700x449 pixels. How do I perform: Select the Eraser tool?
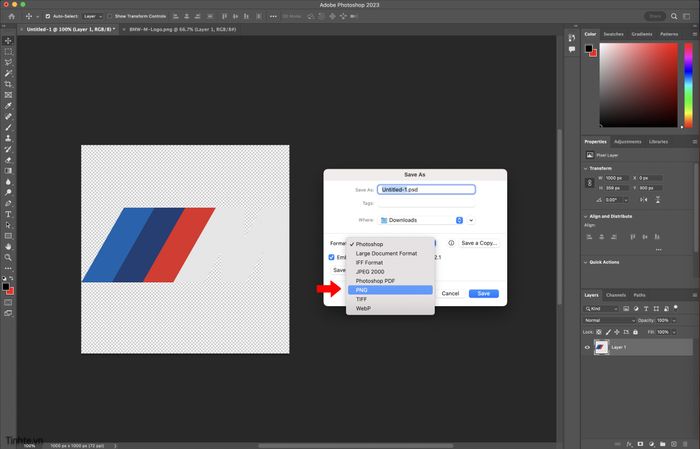pos(8,160)
